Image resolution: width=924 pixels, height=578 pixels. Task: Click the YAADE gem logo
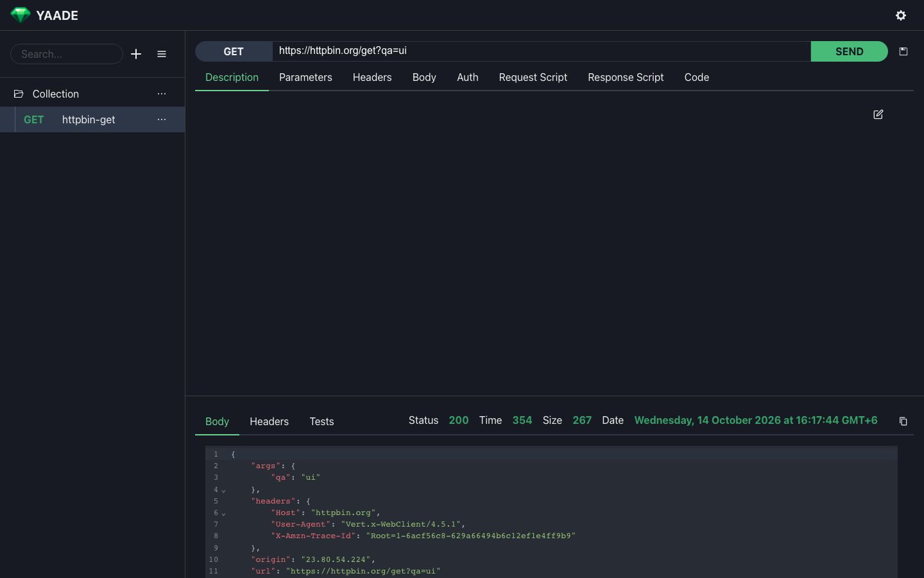pyautogui.click(x=21, y=15)
